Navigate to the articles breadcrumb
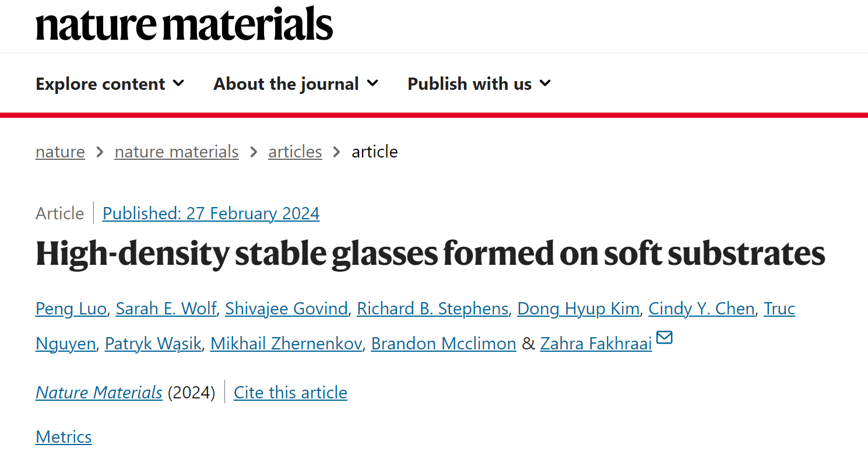 (295, 152)
